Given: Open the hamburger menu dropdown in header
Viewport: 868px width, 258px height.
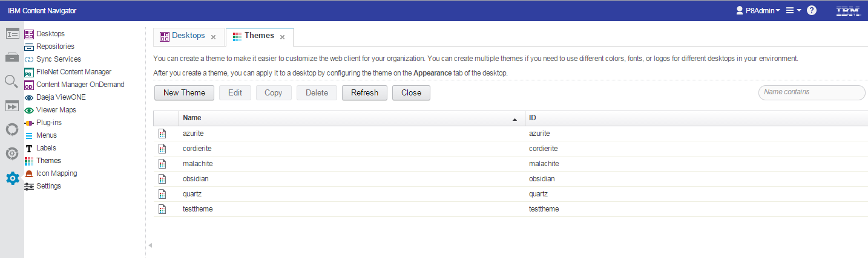Looking at the screenshot, I should (794, 10).
